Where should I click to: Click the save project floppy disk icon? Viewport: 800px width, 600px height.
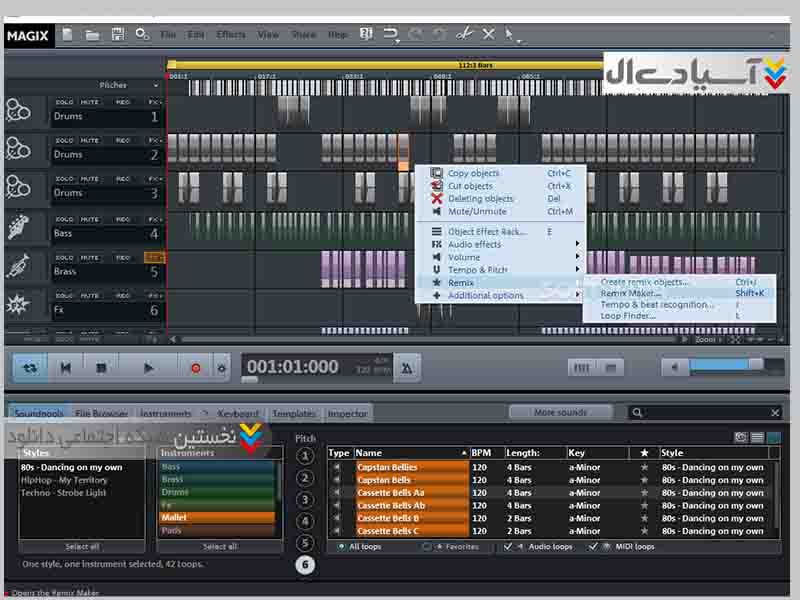pyautogui.click(x=117, y=35)
